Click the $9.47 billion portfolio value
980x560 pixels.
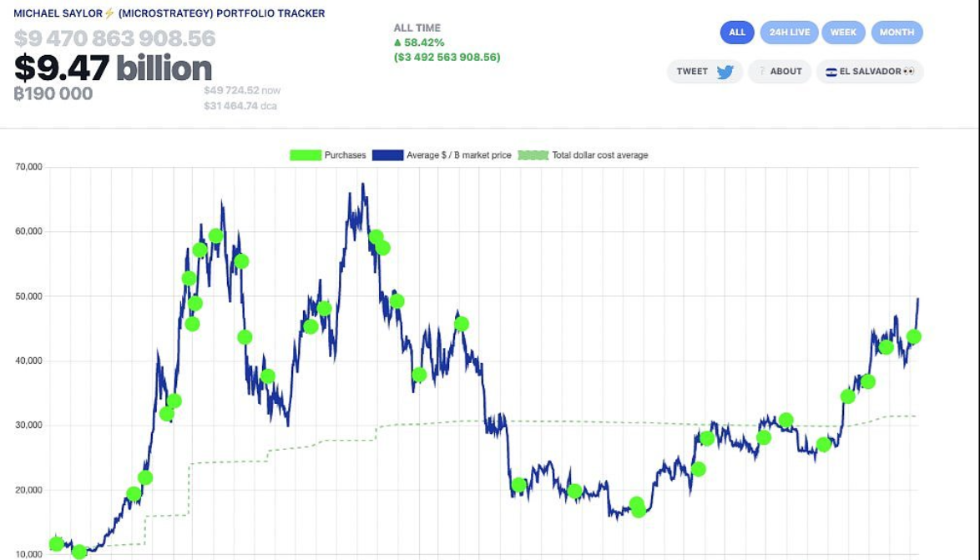(113, 68)
